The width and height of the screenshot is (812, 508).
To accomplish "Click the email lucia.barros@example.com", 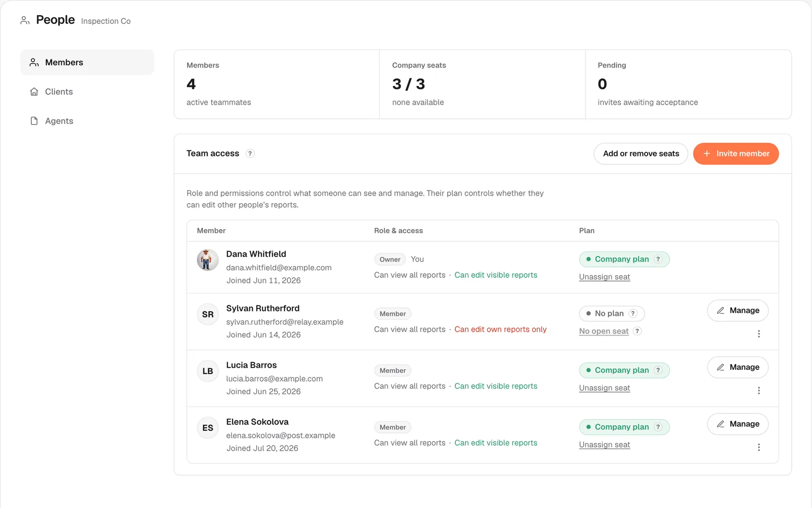I will 275,379.
